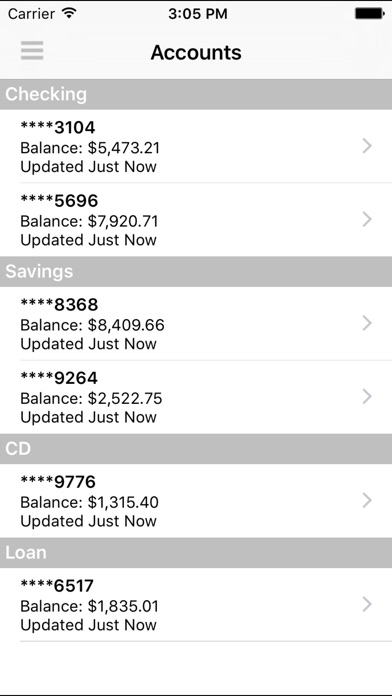The height and width of the screenshot is (696, 392).
Task: Tap the chevron for account ****9264
Action: 367,397
